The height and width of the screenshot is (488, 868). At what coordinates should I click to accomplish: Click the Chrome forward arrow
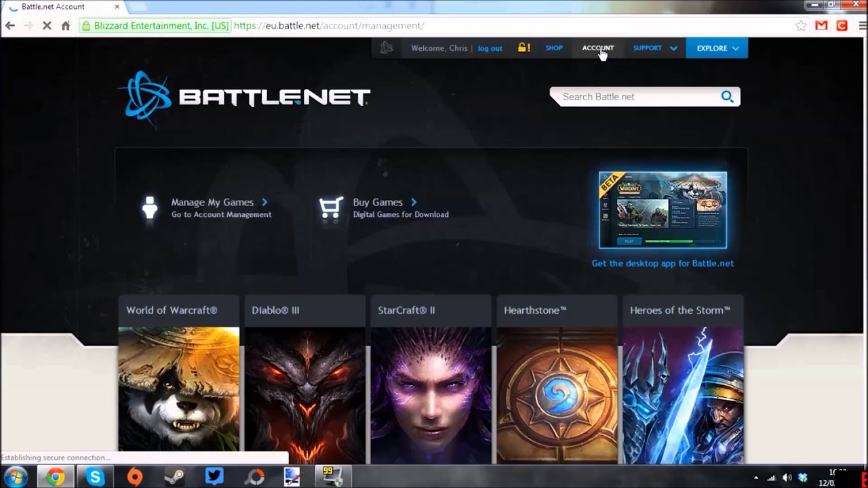tap(28, 26)
